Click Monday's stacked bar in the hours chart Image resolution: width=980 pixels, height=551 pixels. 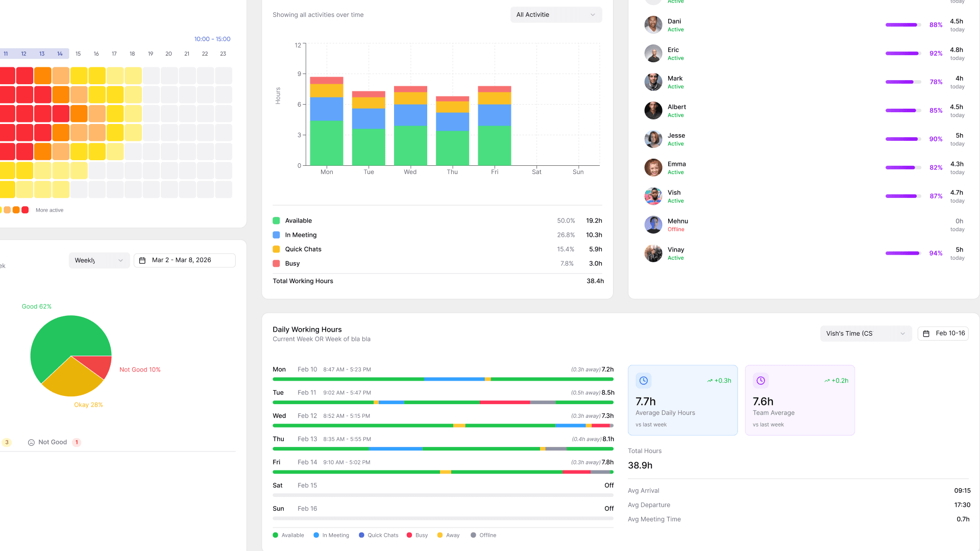(x=327, y=121)
